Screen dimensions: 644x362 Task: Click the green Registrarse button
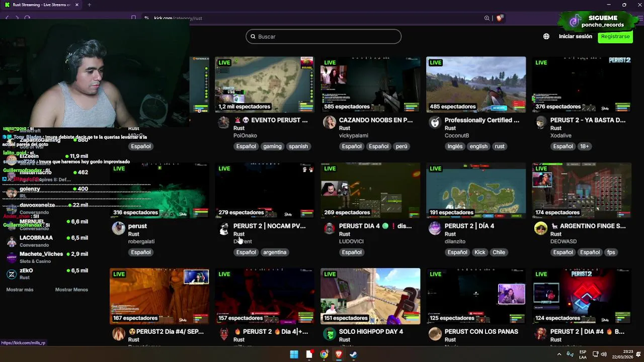click(615, 36)
